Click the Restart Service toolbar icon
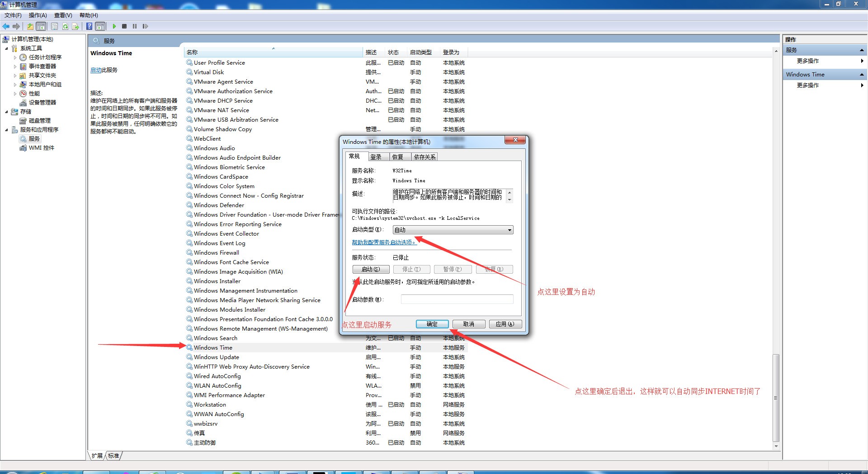 [x=145, y=26]
